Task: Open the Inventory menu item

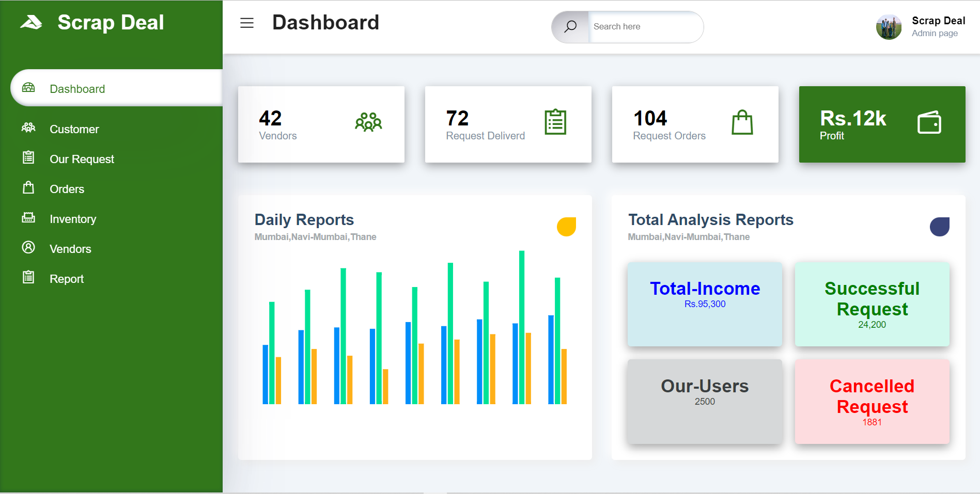Action: pos(73,219)
